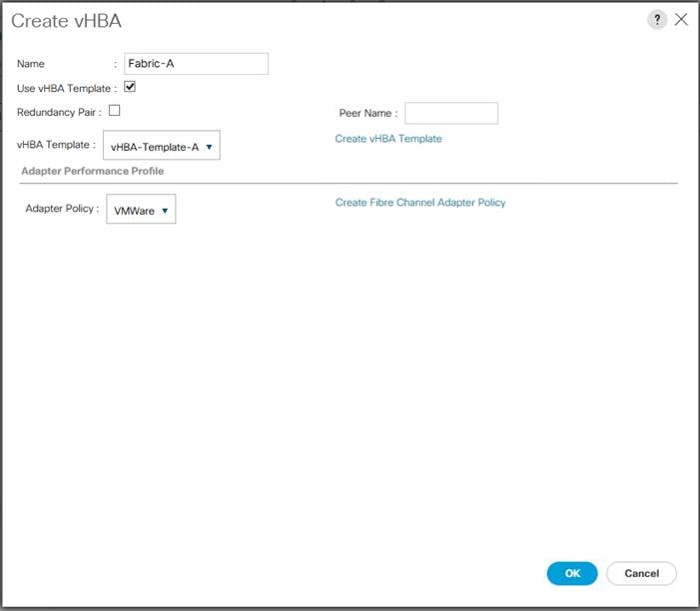Uncheck the Use vHBA Template checkbox
The height and width of the screenshot is (611, 700).
[130, 87]
